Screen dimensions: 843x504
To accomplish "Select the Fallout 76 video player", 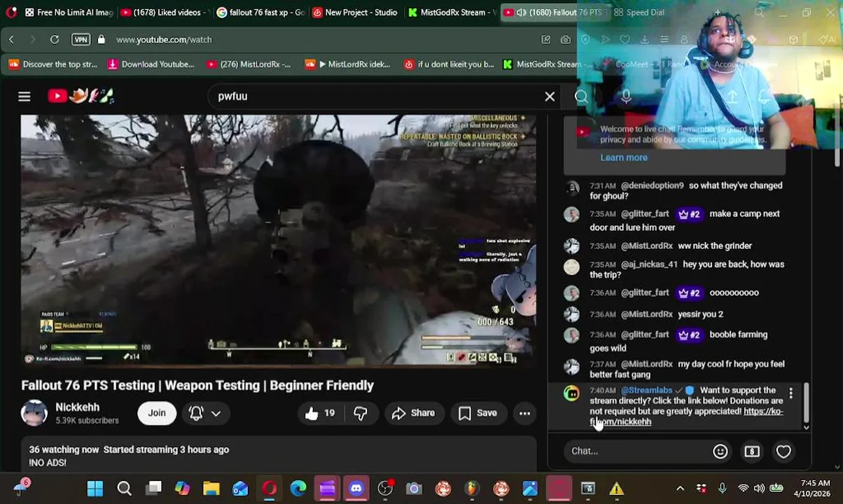I will click(x=279, y=240).
